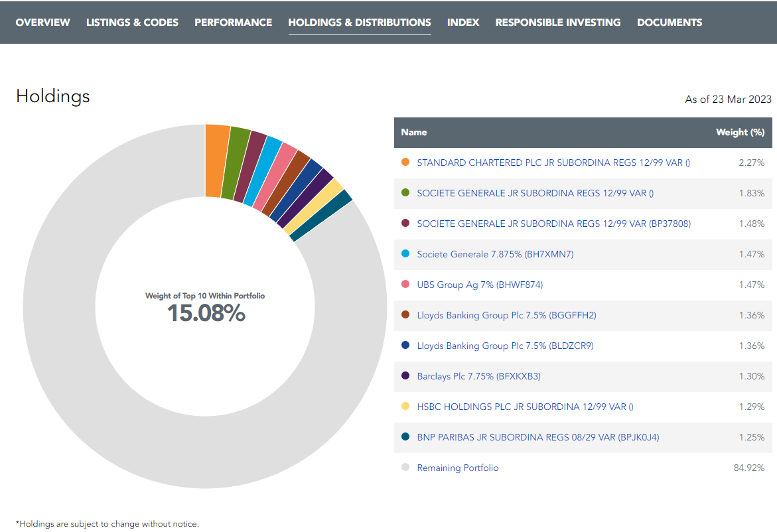
Task: Open the Documents tab
Action: (669, 23)
